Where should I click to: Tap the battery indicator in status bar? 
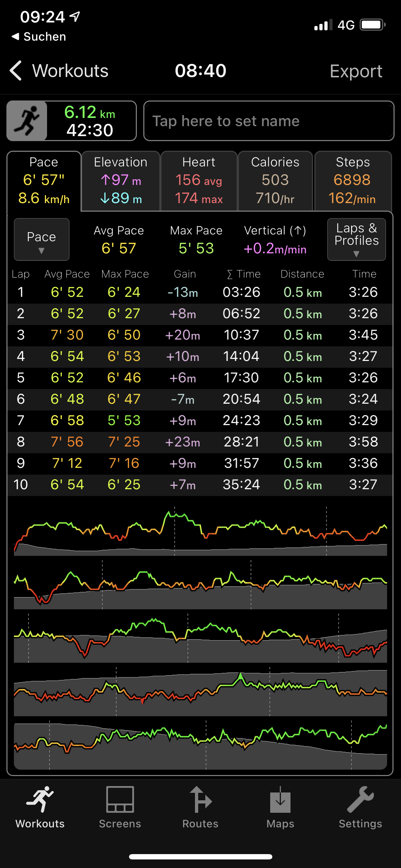372,25
